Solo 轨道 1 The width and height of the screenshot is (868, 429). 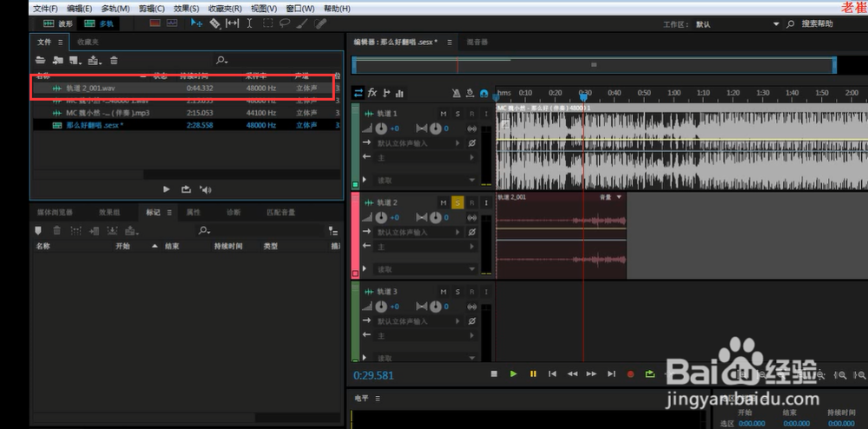point(457,114)
